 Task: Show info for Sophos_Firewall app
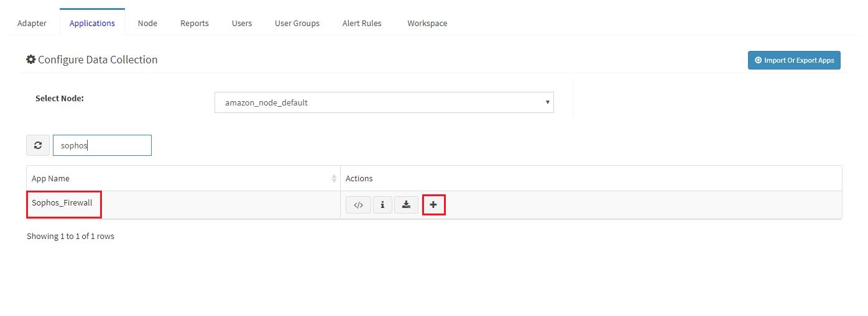[382, 205]
